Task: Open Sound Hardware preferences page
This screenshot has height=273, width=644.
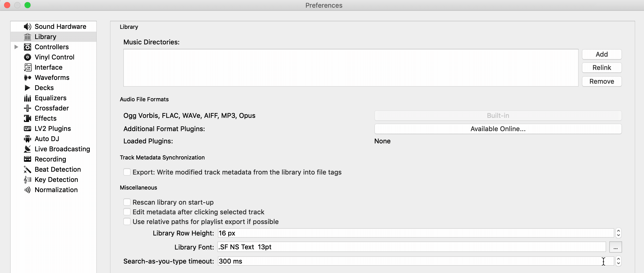Action: tap(60, 27)
